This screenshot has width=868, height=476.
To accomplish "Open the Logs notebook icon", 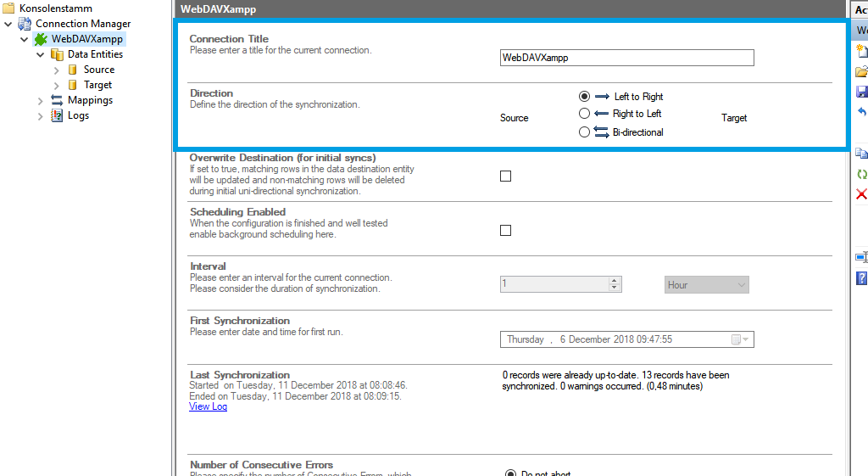I will click(57, 115).
